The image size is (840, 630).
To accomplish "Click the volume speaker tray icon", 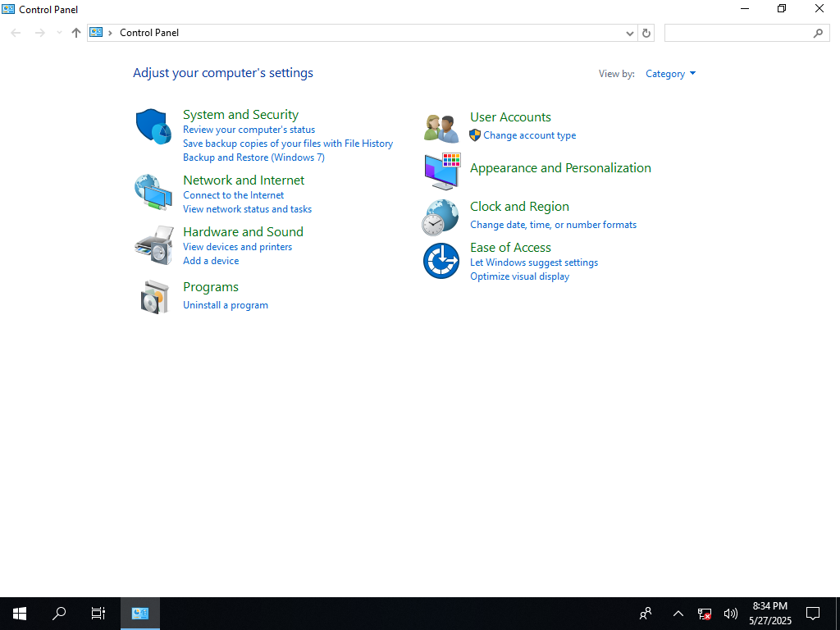I will pyautogui.click(x=730, y=614).
